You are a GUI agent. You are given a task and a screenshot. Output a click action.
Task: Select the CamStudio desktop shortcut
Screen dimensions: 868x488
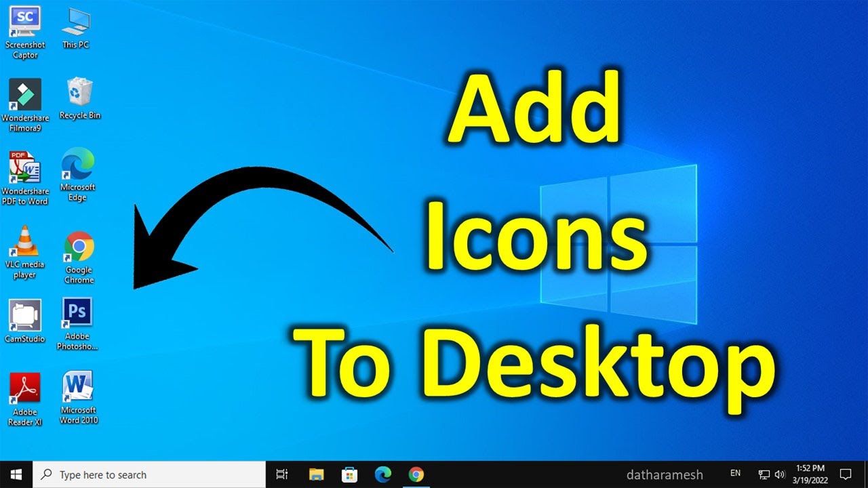point(25,321)
